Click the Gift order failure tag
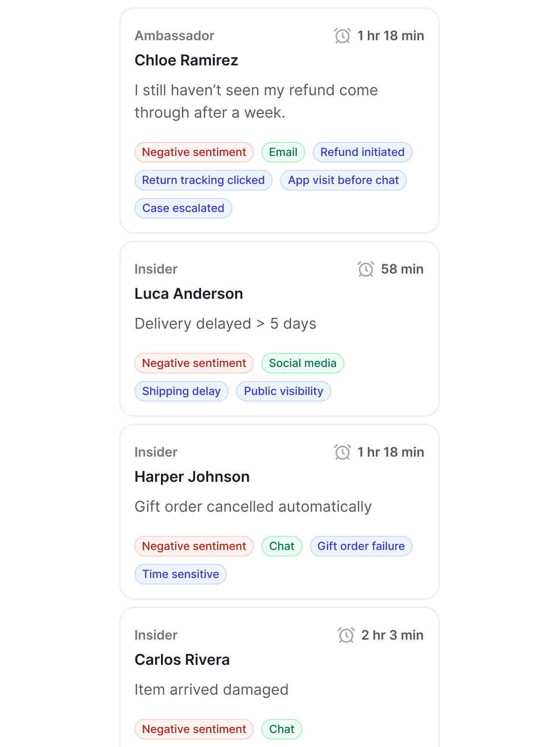This screenshot has width=560, height=747. click(361, 546)
